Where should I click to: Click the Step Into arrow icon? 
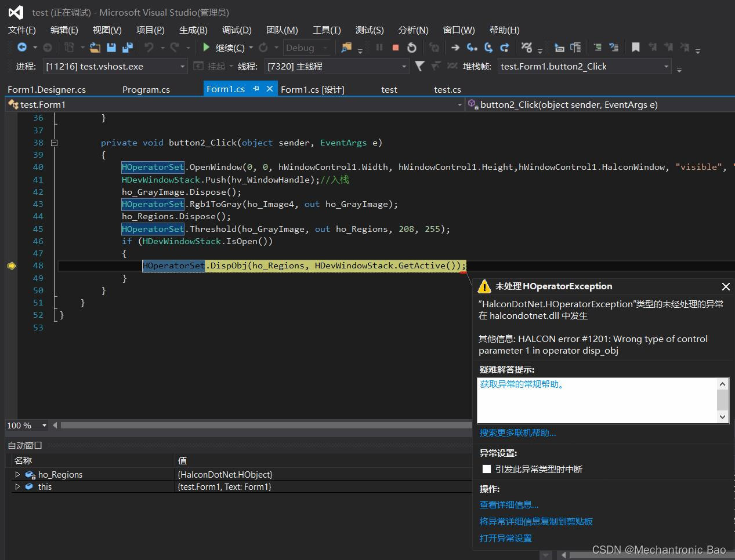[472, 48]
